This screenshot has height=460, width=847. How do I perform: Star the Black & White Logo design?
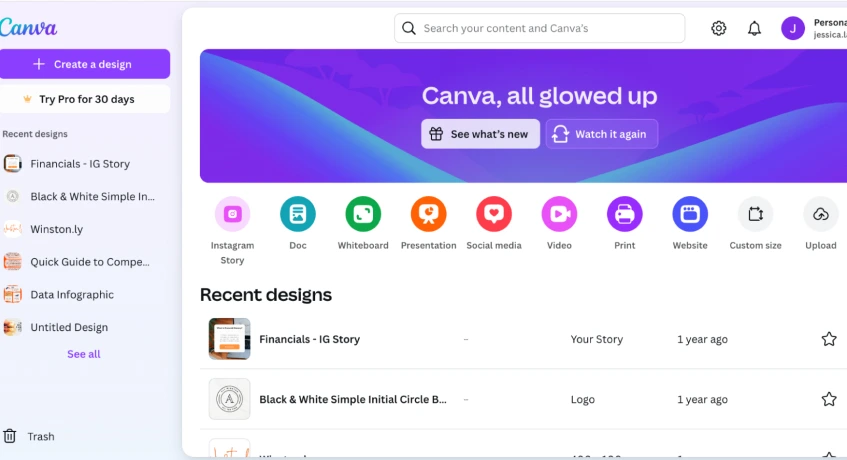pyautogui.click(x=829, y=399)
